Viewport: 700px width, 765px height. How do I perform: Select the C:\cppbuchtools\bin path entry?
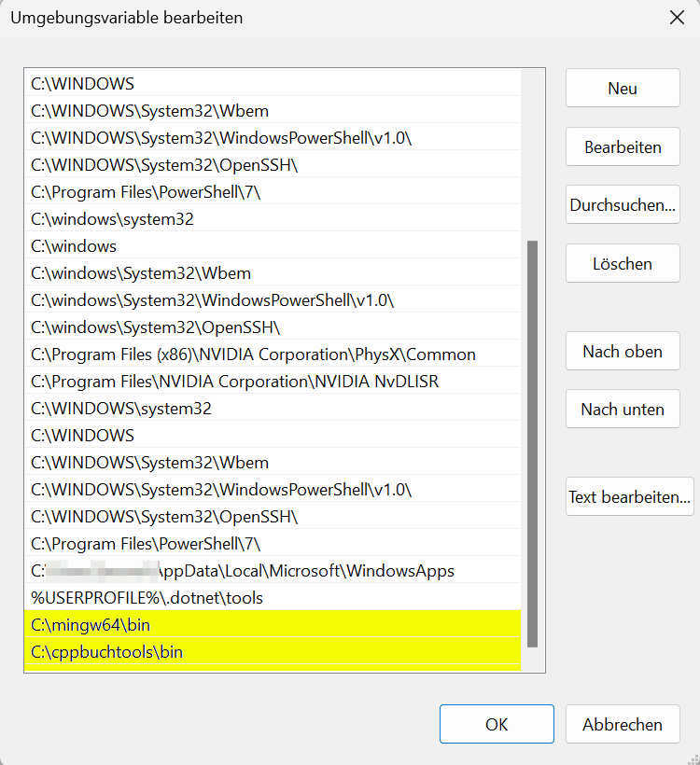107,652
